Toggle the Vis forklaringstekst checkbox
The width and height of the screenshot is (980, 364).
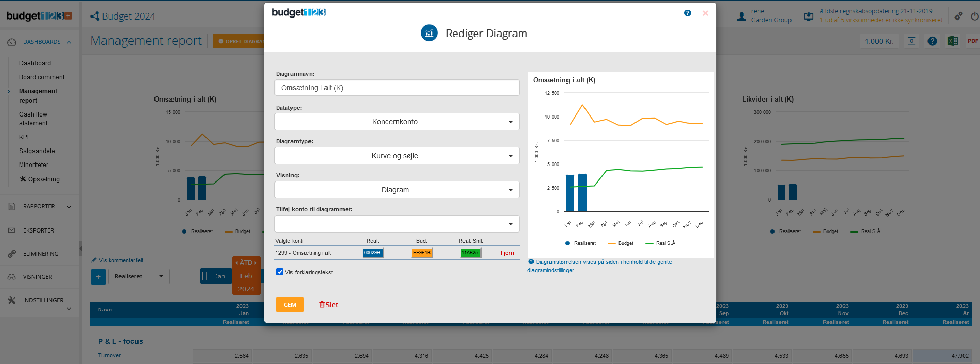[280, 272]
